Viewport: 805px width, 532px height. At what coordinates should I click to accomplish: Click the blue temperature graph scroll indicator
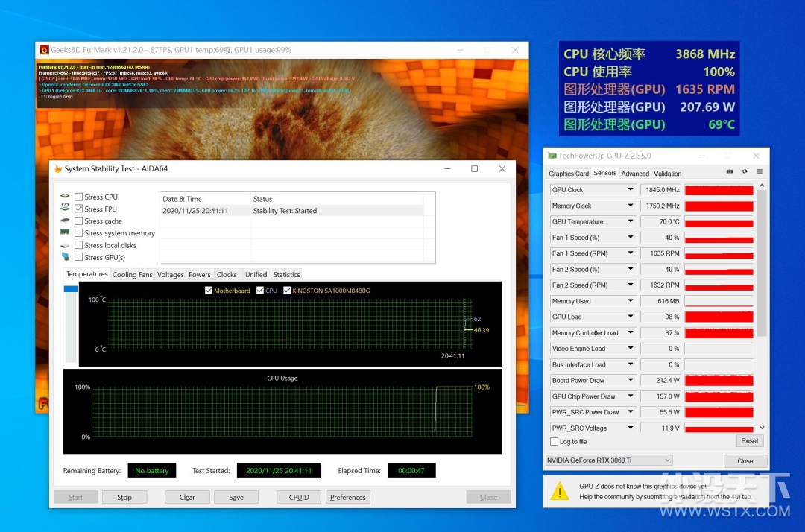coord(71,289)
